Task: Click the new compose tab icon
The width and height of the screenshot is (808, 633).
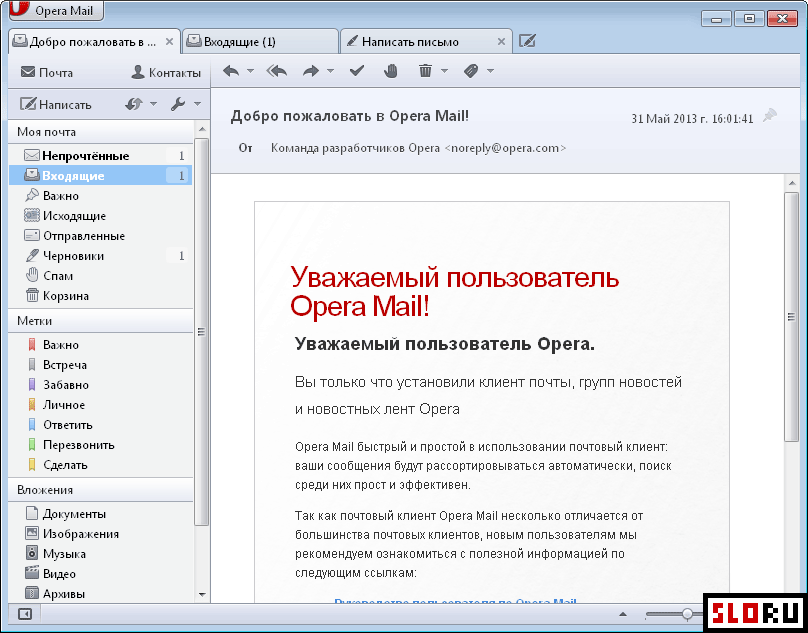Action: point(527,41)
